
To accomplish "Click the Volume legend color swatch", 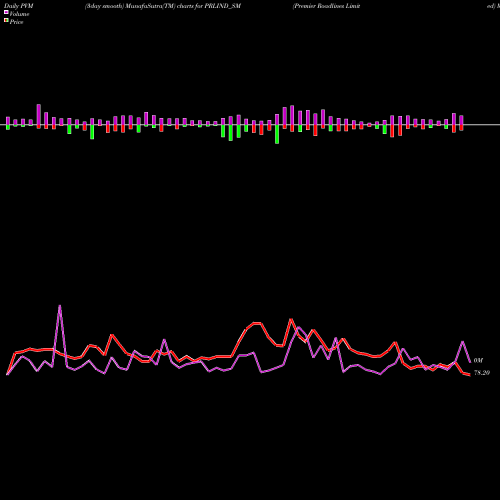I will 6,12.
